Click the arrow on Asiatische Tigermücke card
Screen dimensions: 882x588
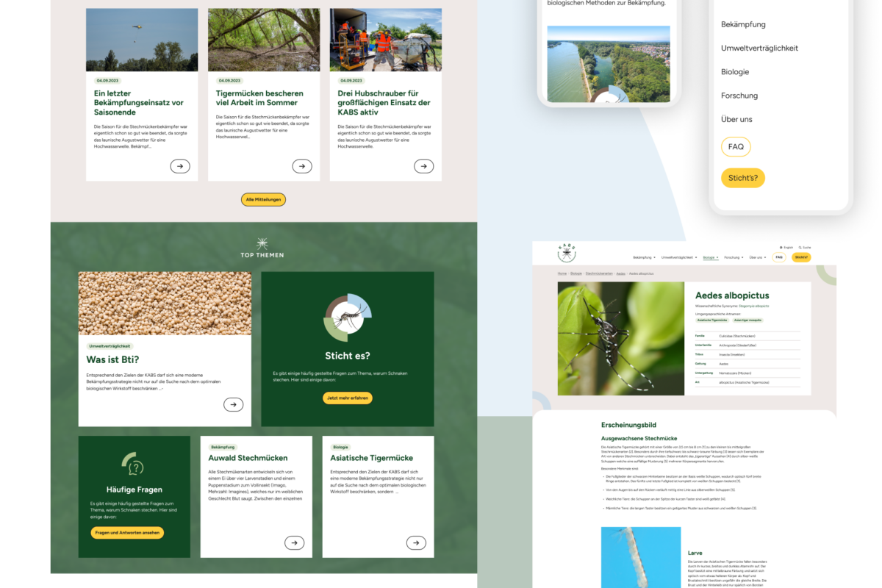416,542
